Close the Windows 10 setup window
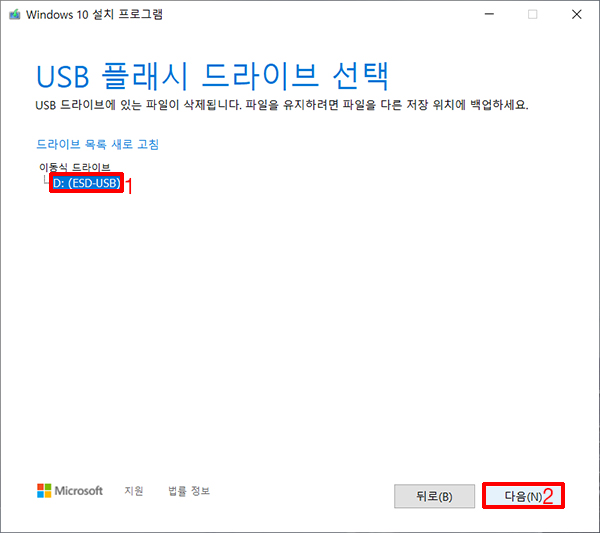 (x=576, y=14)
